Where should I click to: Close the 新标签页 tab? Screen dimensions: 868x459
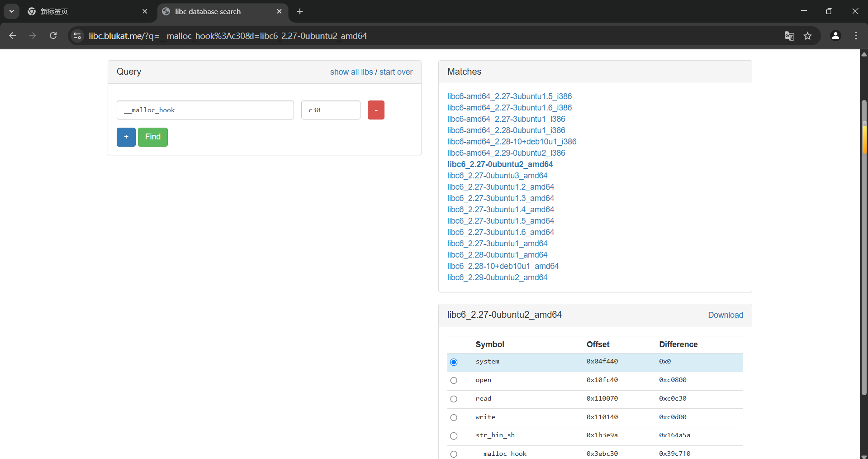tap(145, 11)
